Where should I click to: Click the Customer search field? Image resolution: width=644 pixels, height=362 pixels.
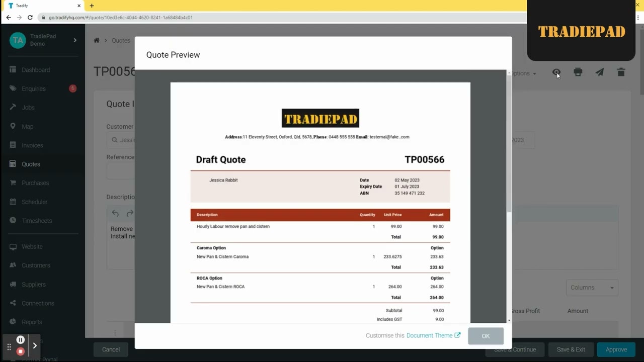(121, 140)
